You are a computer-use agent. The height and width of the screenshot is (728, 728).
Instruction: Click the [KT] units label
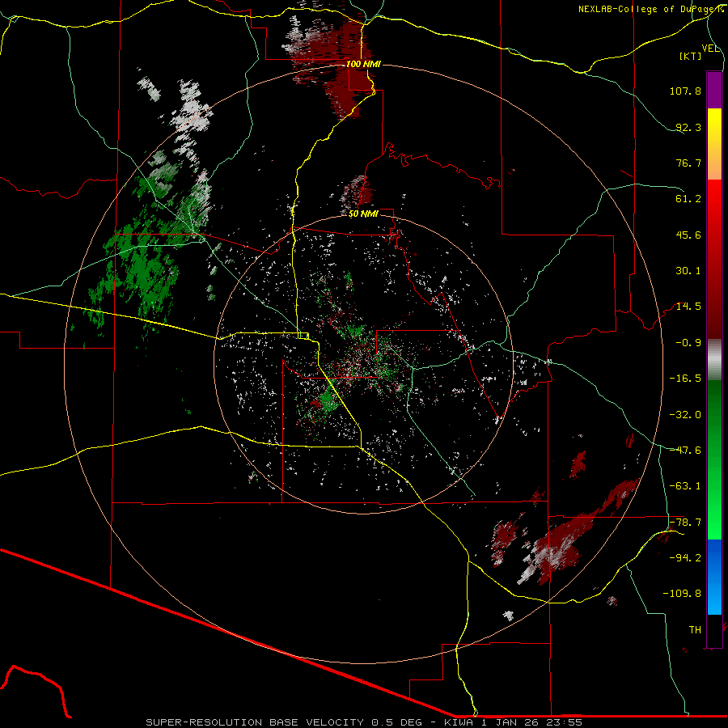[691, 56]
